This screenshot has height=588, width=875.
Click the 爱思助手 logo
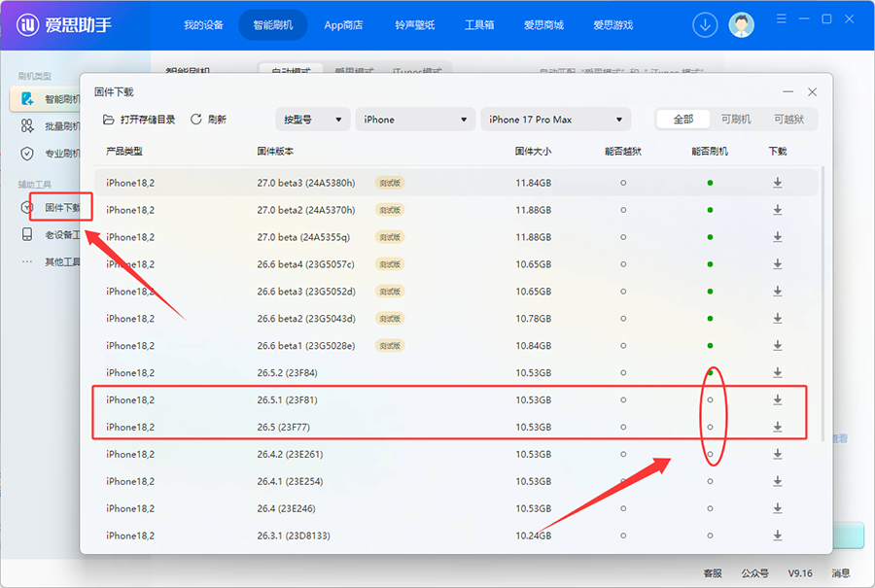point(63,25)
